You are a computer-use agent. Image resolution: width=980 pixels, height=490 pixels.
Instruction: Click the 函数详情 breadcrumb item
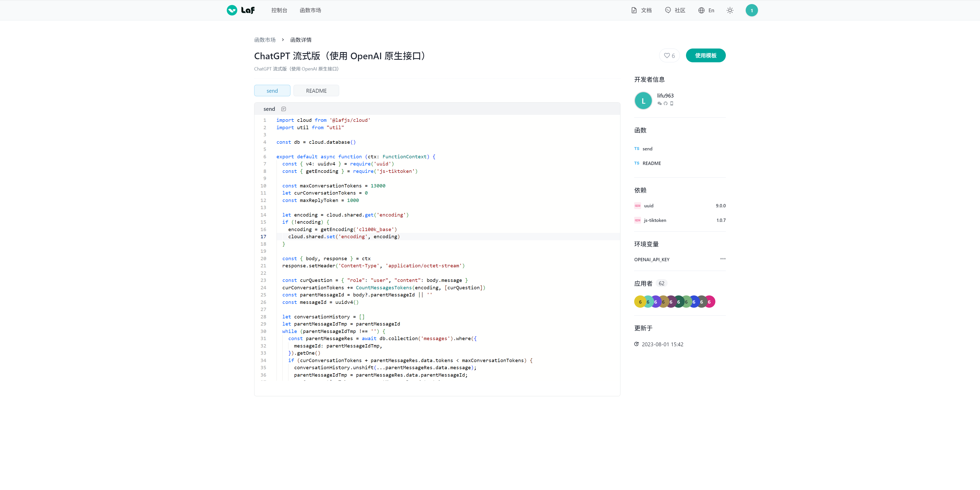point(301,40)
